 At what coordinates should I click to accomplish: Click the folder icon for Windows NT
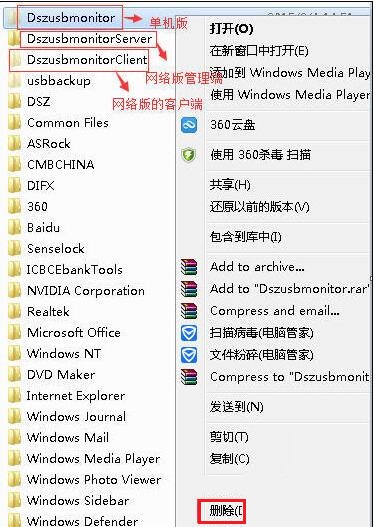coord(14,354)
